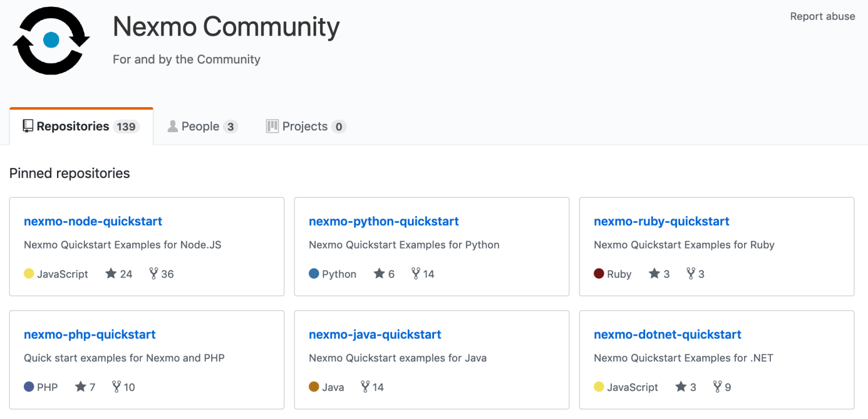The height and width of the screenshot is (419, 868).
Task: Open nexmo-dotnet-quickstart repository link
Action: (667, 335)
